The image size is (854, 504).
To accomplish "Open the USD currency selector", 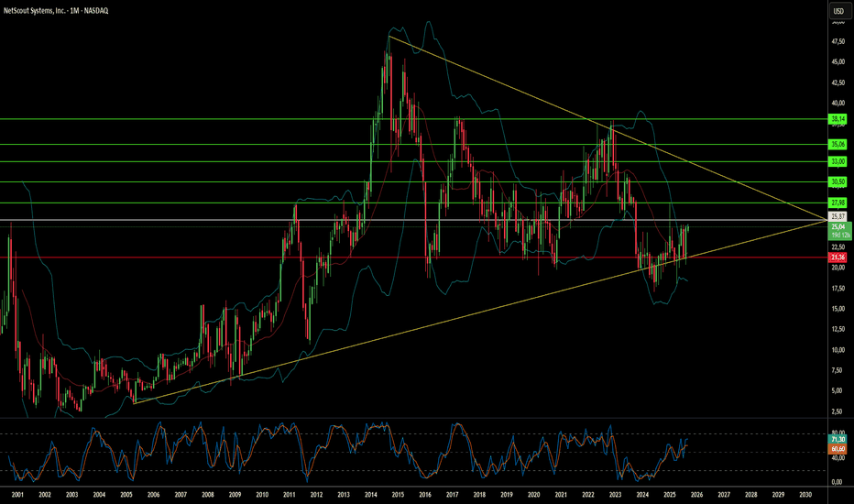I will [x=838, y=11].
